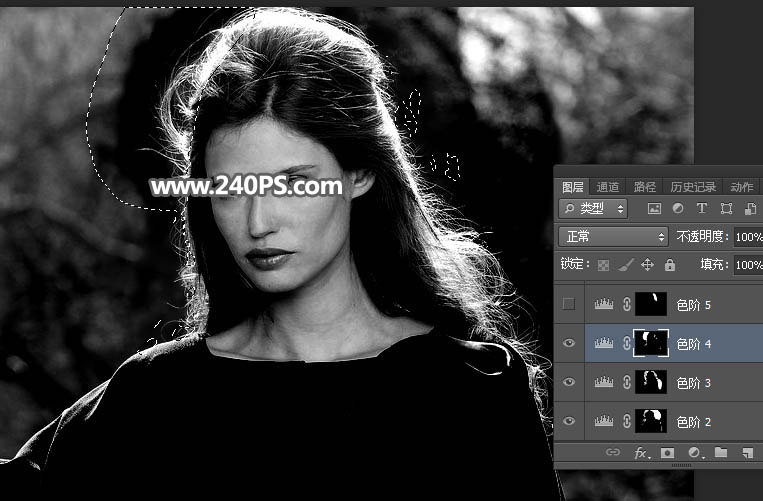Viewport: 763px width, 501px height.
Task: Select the layer mask thumbnail of 色阶 2
Action: (651, 421)
